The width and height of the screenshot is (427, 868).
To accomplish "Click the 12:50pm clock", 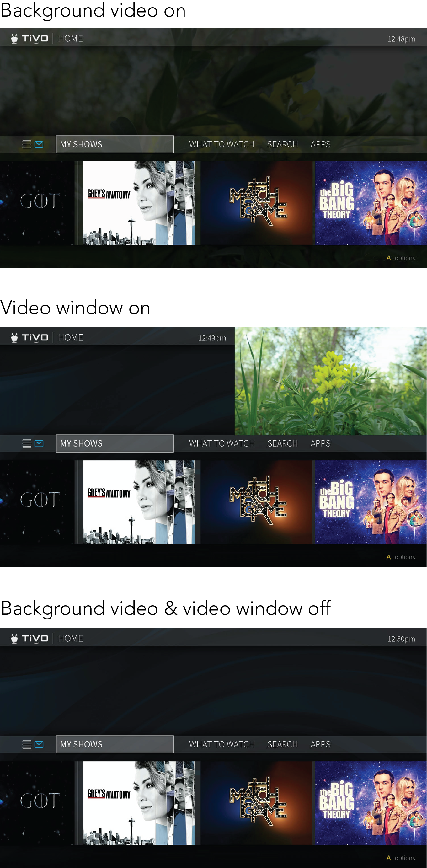I will tap(401, 639).
